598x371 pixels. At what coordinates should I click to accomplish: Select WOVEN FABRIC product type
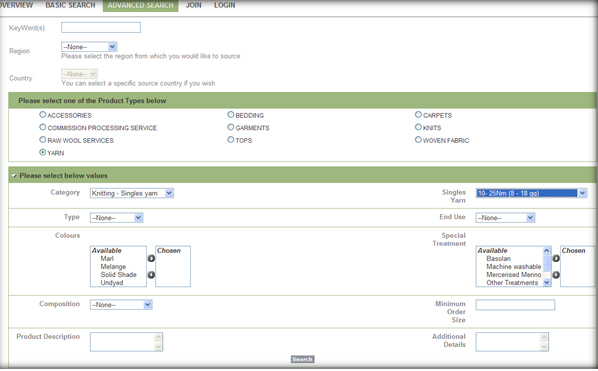tap(418, 140)
